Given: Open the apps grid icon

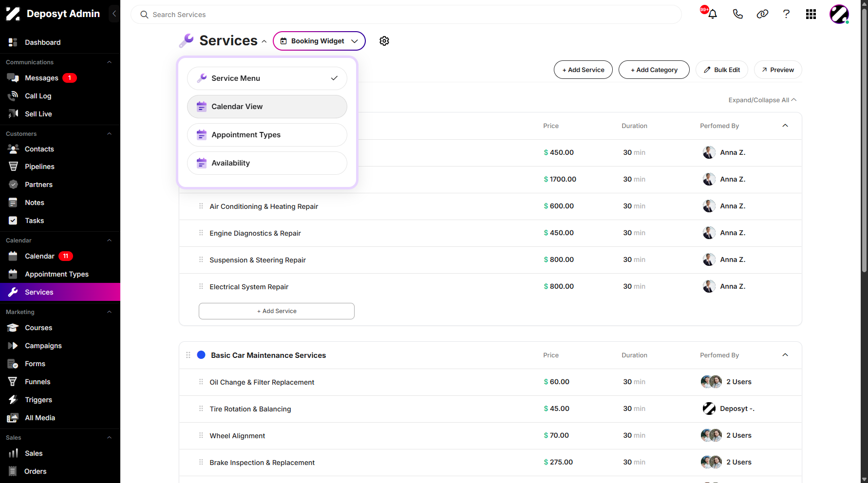Looking at the screenshot, I should (811, 14).
